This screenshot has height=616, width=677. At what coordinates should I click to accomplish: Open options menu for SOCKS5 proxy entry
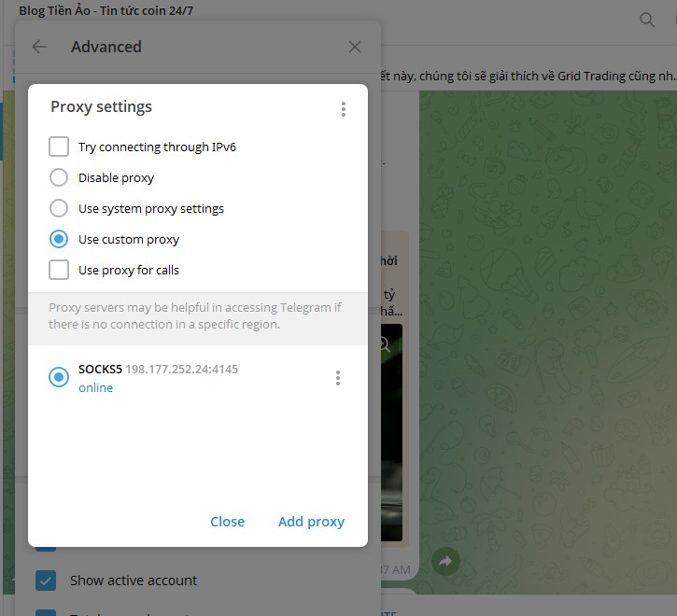click(x=338, y=378)
